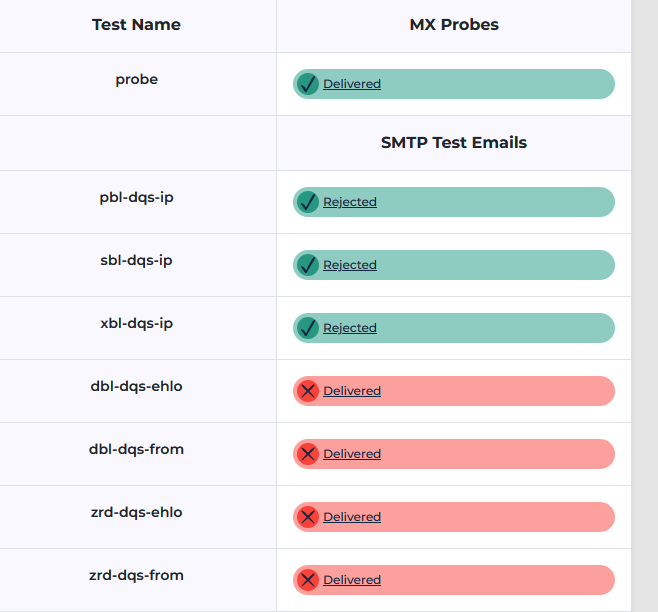Image resolution: width=658 pixels, height=612 pixels.
Task: Click the green checkmark icon for probe
Action: (x=308, y=84)
